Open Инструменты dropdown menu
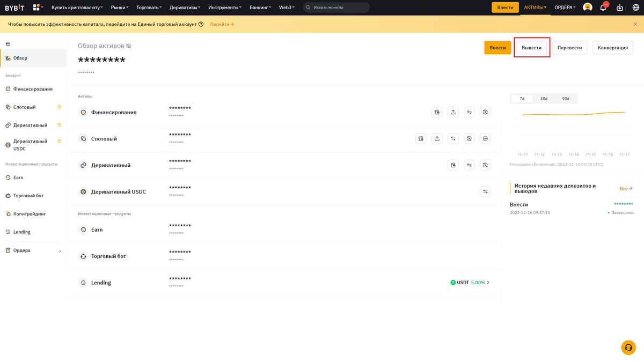 coord(225,8)
